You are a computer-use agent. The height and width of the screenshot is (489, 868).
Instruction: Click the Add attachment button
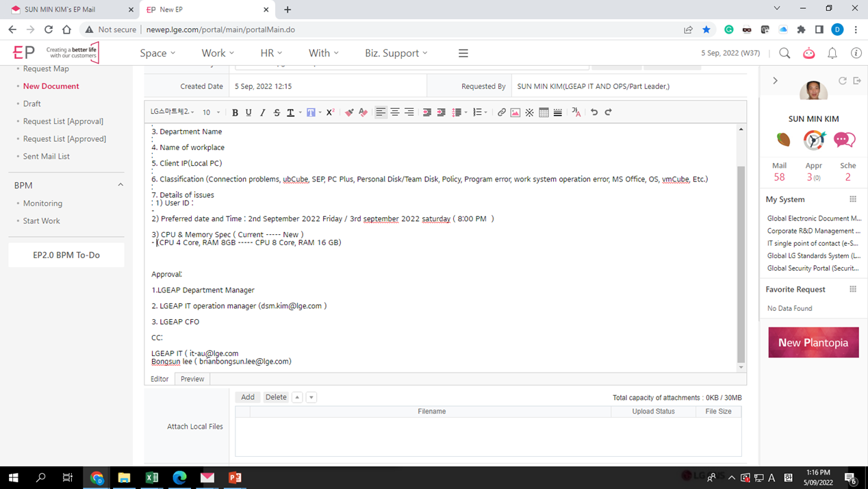[248, 397]
